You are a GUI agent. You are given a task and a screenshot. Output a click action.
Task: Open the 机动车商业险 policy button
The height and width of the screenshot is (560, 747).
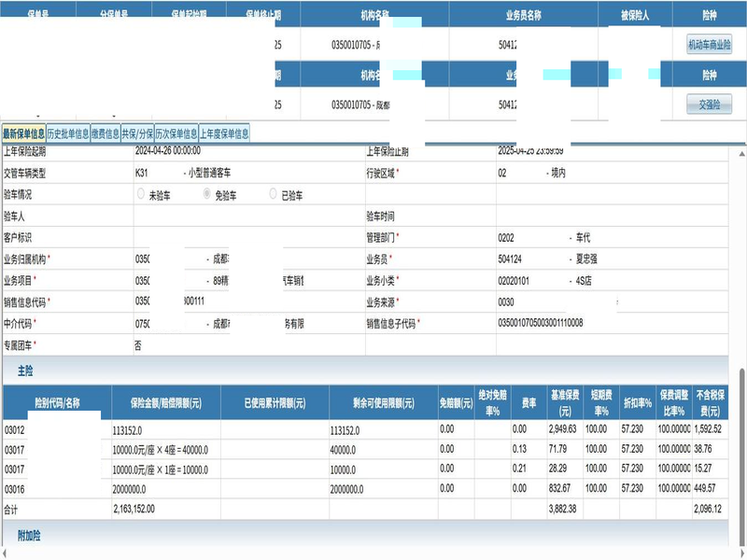(710, 44)
